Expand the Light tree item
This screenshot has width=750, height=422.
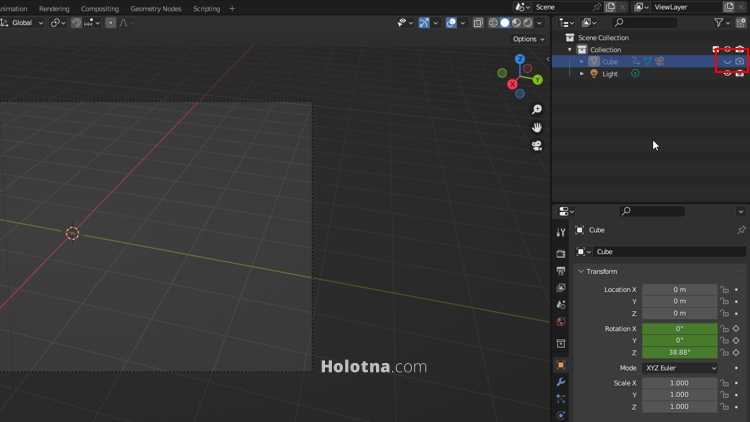point(582,74)
